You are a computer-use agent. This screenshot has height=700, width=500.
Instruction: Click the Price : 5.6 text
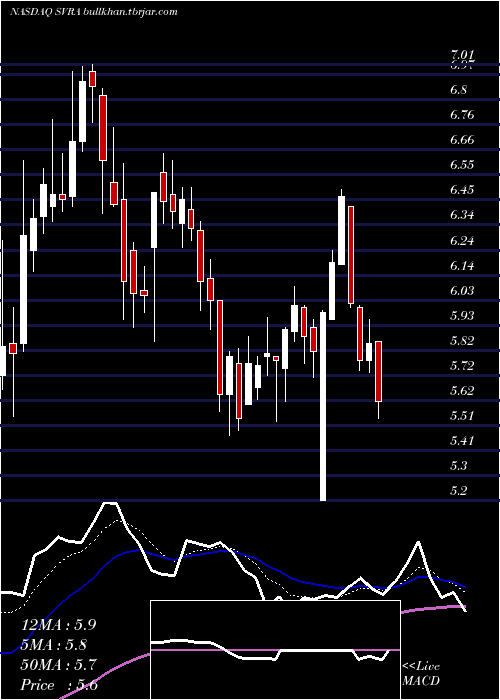click(x=59, y=685)
